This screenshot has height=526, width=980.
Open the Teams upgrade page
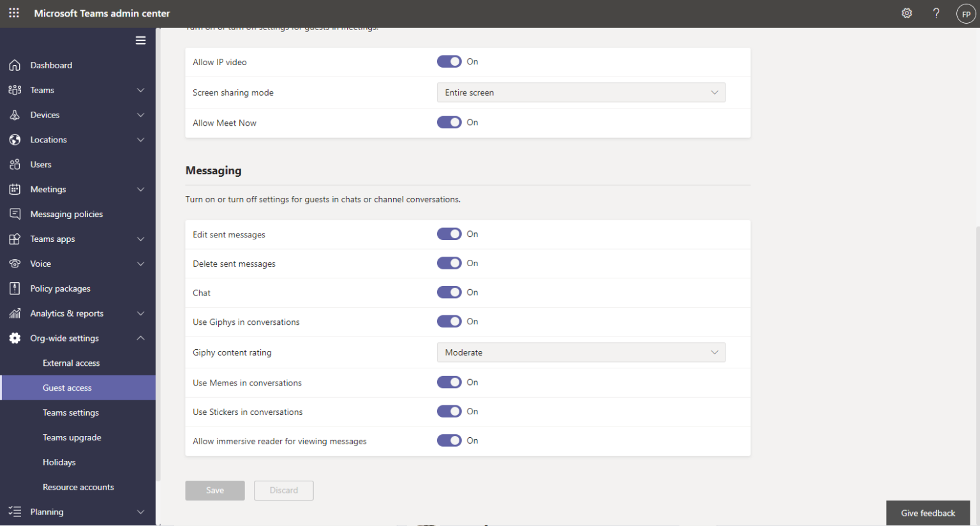(x=71, y=437)
